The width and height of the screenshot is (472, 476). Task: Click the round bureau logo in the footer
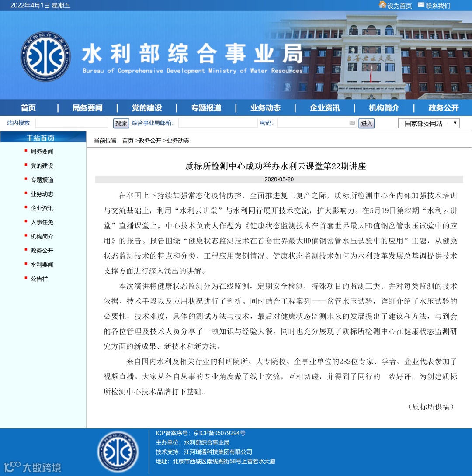118,452
